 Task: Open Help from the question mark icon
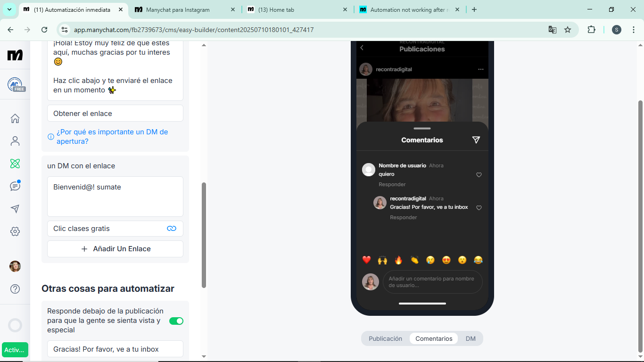click(15, 288)
